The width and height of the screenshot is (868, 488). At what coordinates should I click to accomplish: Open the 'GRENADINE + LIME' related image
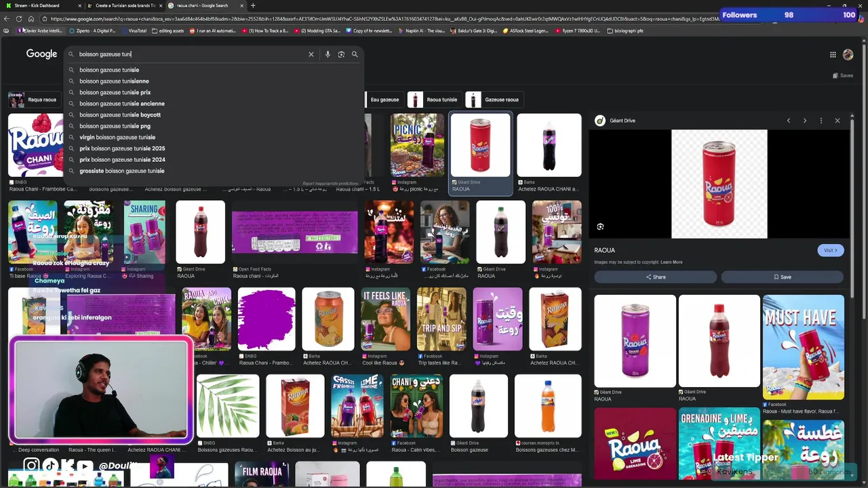point(719,444)
